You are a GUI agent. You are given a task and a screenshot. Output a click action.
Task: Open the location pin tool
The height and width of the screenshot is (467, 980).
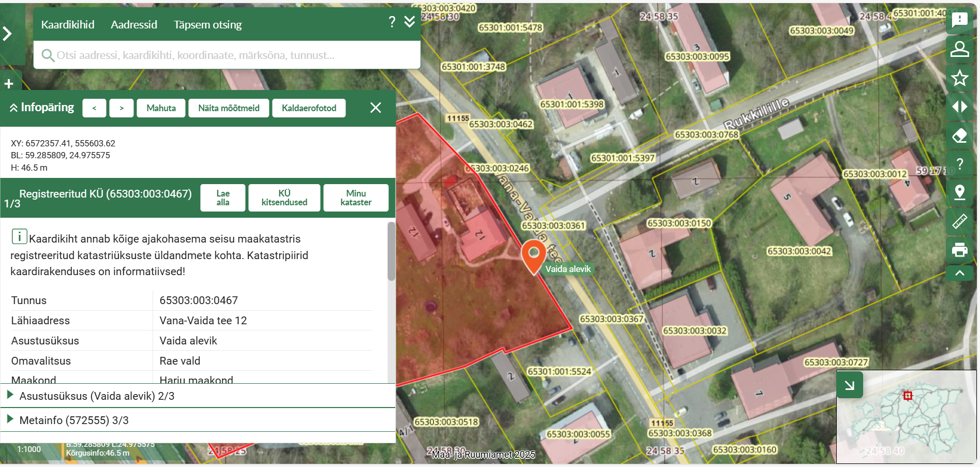pos(959,192)
